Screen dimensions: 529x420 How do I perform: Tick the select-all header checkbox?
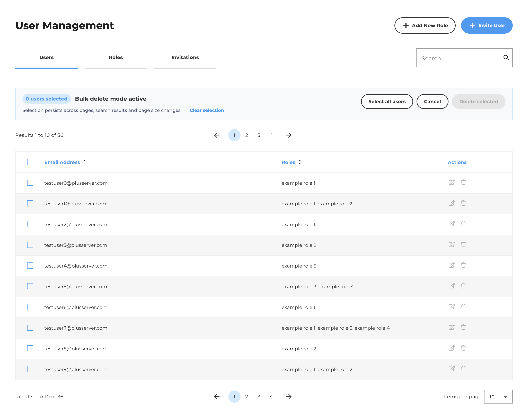30,162
